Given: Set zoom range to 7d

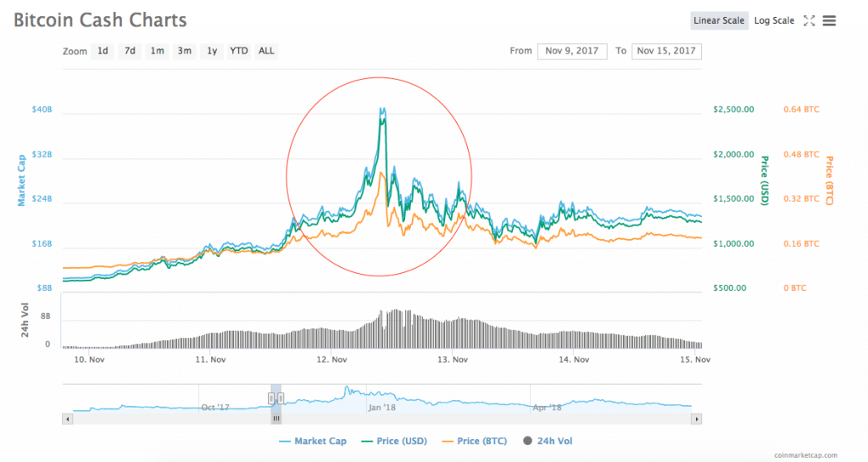Looking at the screenshot, I should [130, 51].
